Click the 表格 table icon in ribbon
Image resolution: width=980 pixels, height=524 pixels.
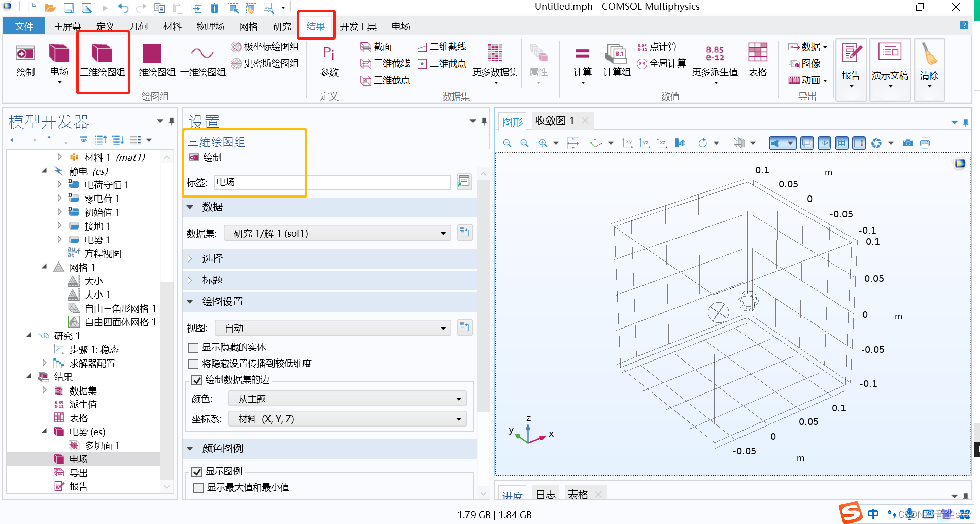tap(758, 61)
